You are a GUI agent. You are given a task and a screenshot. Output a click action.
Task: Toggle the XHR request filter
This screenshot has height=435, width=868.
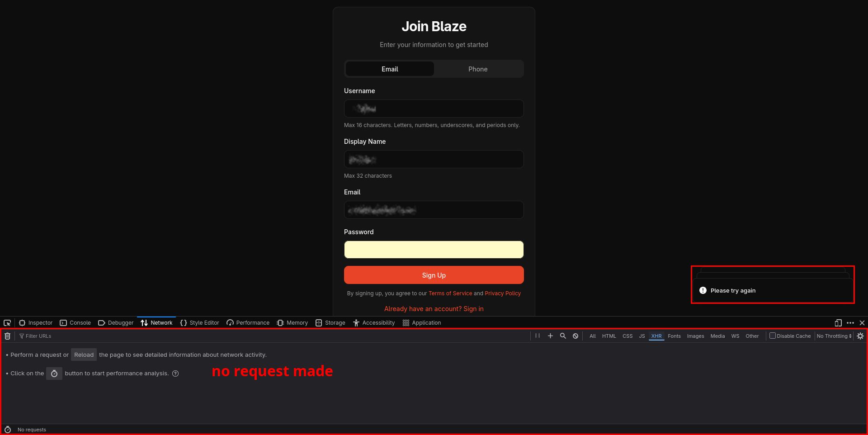(656, 336)
